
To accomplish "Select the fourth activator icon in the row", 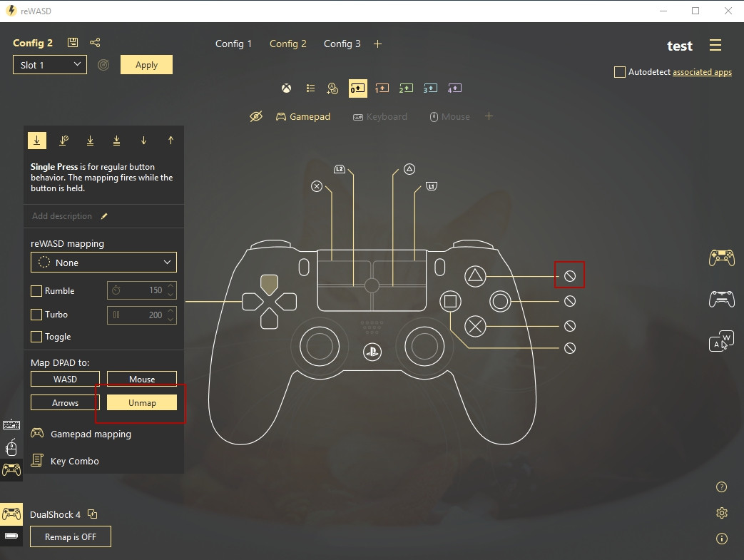I will coord(117,141).
